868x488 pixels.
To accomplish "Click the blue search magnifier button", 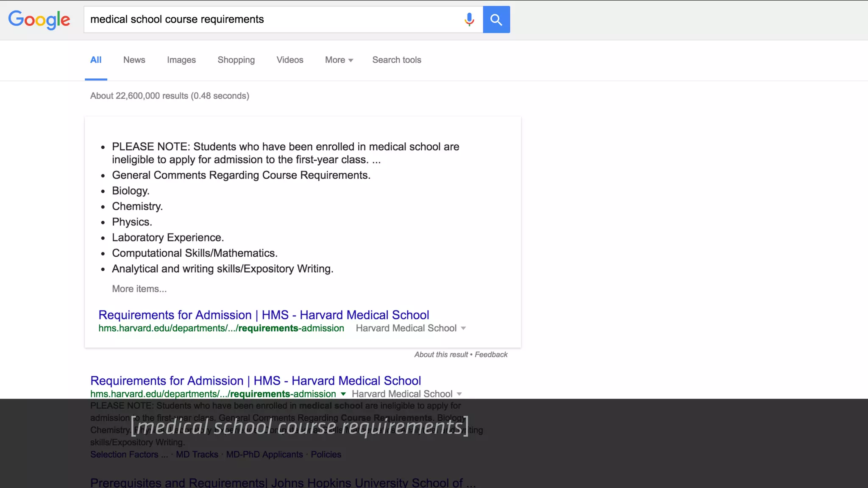I will (496, 19).
